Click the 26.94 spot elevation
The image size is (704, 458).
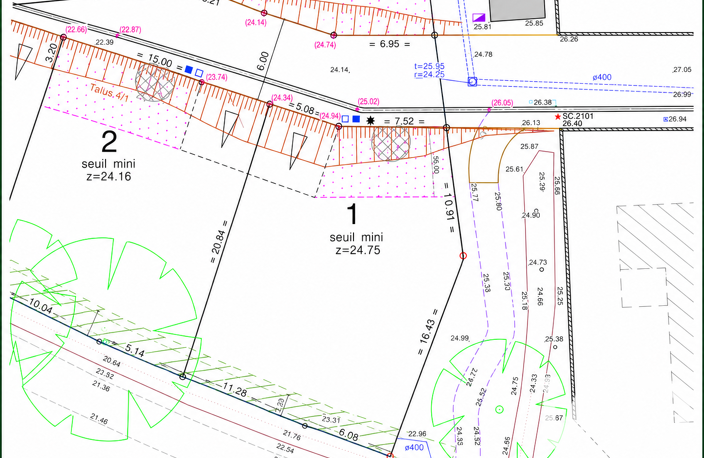[x=678, y=119]
